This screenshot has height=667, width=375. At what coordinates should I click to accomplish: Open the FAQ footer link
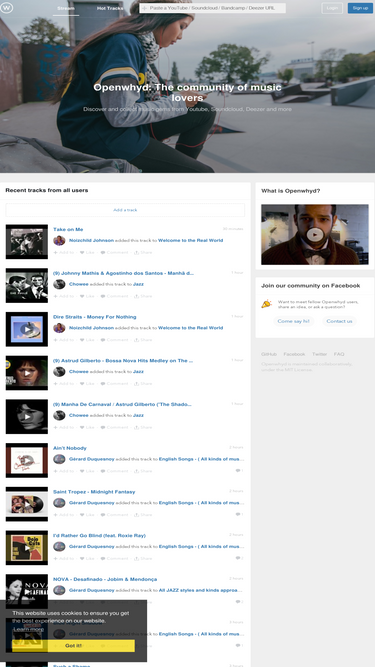click(x=339, y=354)
